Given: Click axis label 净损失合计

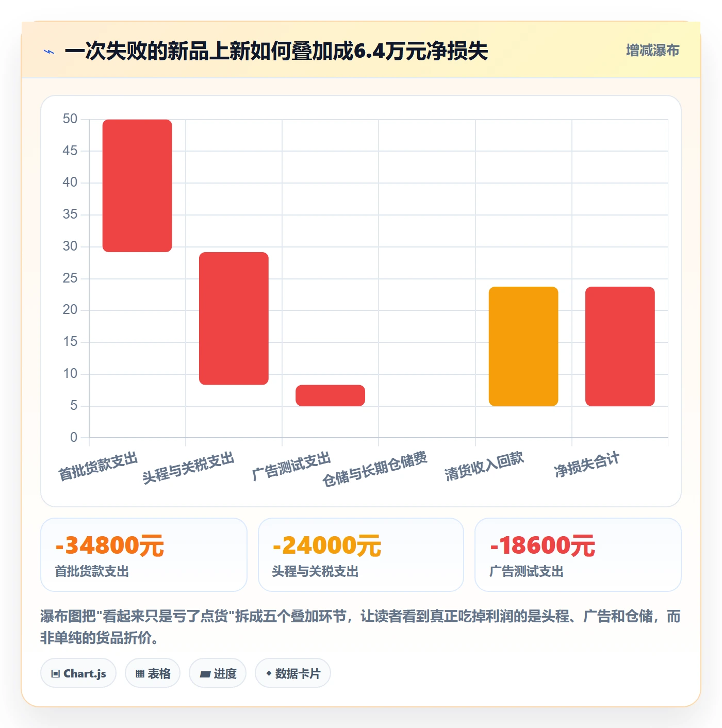Looking at the screenshot, I should pos(587,464).
